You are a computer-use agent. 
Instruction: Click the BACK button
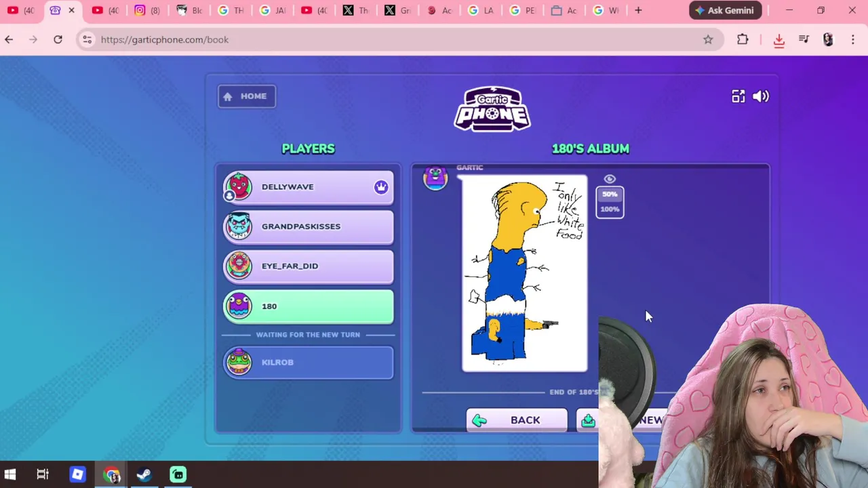pos(517,420)
